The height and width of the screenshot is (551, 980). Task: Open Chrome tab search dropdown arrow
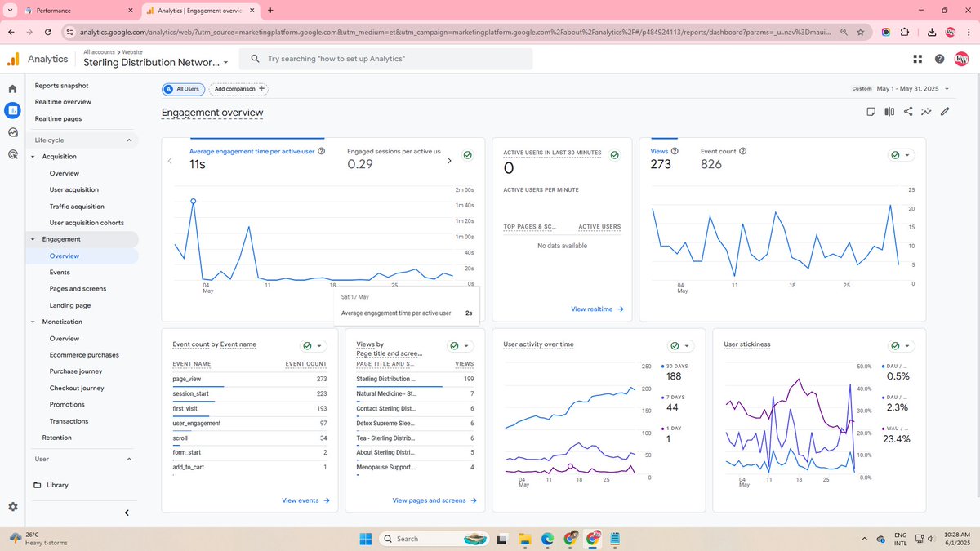pos(10,11)
